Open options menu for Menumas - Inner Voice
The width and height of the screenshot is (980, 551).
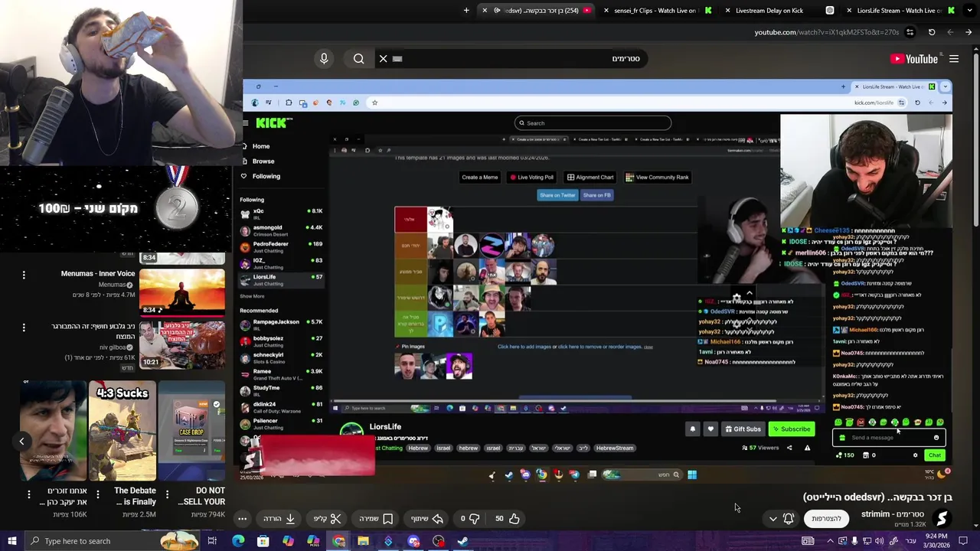pyautogui.click(x=24, y=275)
